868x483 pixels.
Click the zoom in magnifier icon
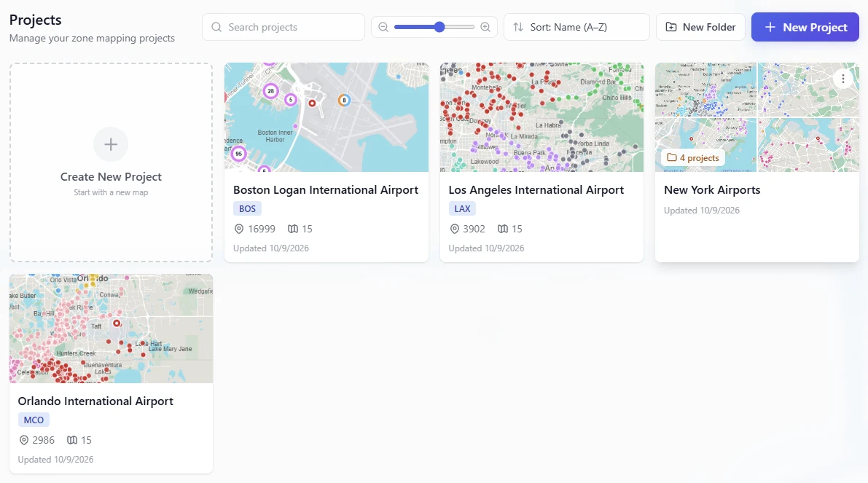485,27
